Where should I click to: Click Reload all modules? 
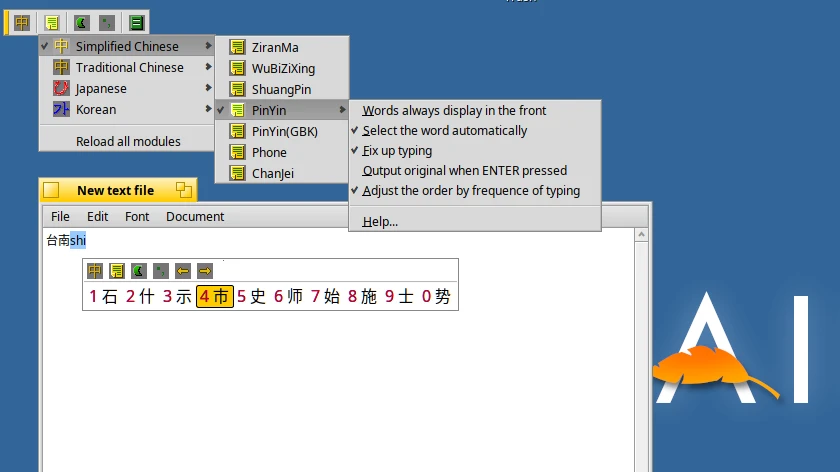point(128,142)
